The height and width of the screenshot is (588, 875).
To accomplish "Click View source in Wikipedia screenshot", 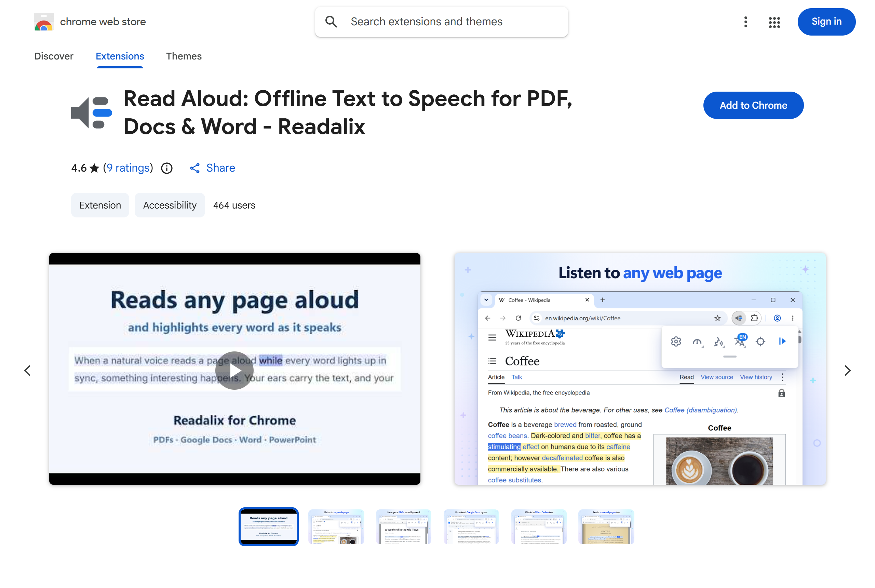I will (x=717, y=377).
